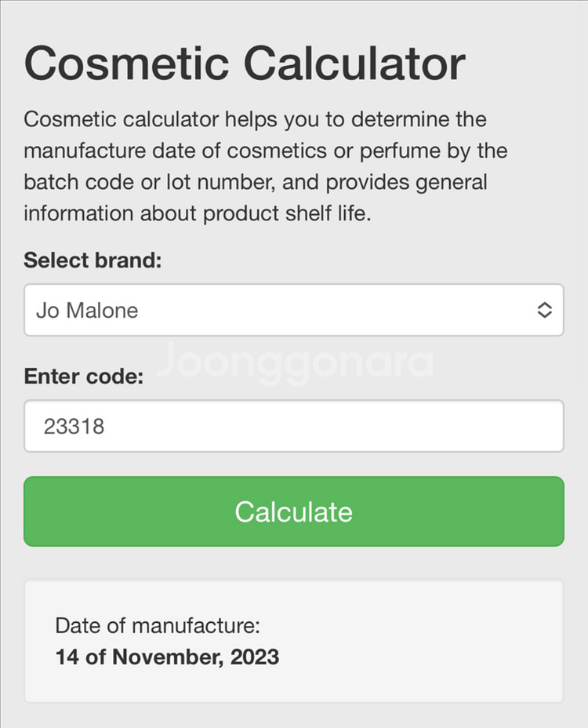Click the Cosmetic Calculator page heading
The height and width of the screenshot is (728, 588).
pyautogui.click(x=245, y=63)
